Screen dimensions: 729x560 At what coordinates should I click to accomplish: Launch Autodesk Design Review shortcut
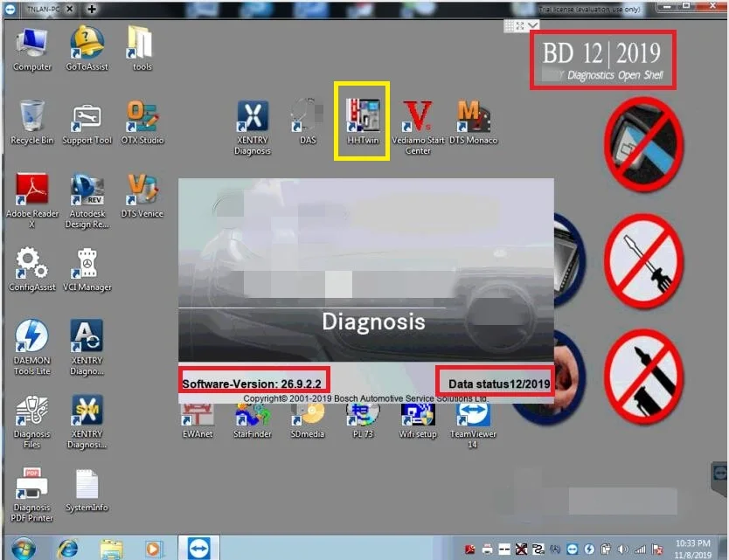click(87, 201)
